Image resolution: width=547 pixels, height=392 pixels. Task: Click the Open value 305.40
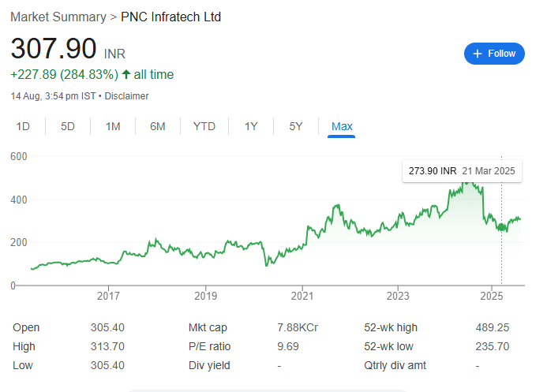[107, 327]
